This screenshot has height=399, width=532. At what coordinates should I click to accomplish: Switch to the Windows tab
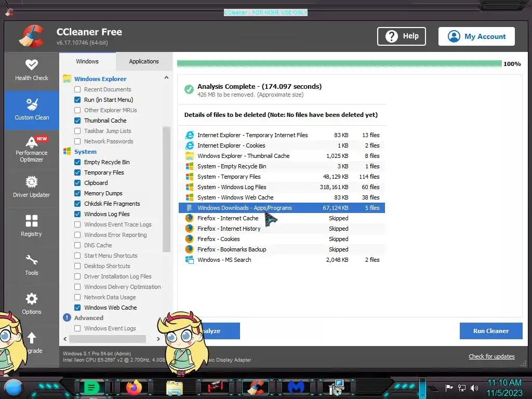(87, 61)
